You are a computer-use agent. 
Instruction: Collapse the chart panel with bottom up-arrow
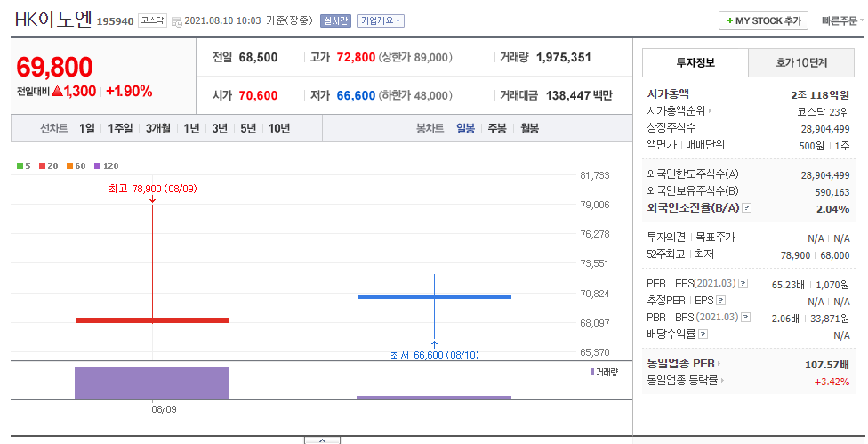(x=322, y=440)
